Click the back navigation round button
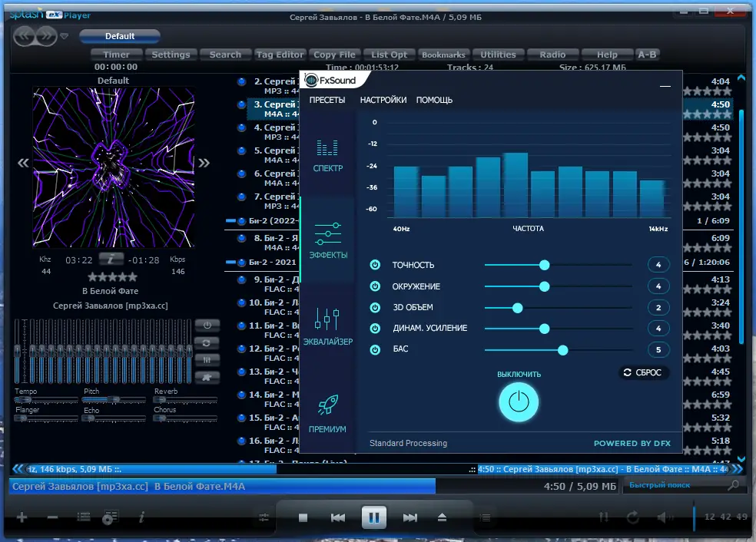The height and width of the screenshot is (542, 756). click(25, 36)
